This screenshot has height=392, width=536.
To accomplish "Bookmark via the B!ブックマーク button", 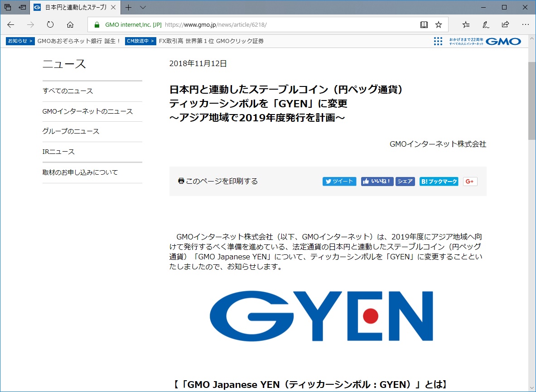I will (x=438, y=181).
